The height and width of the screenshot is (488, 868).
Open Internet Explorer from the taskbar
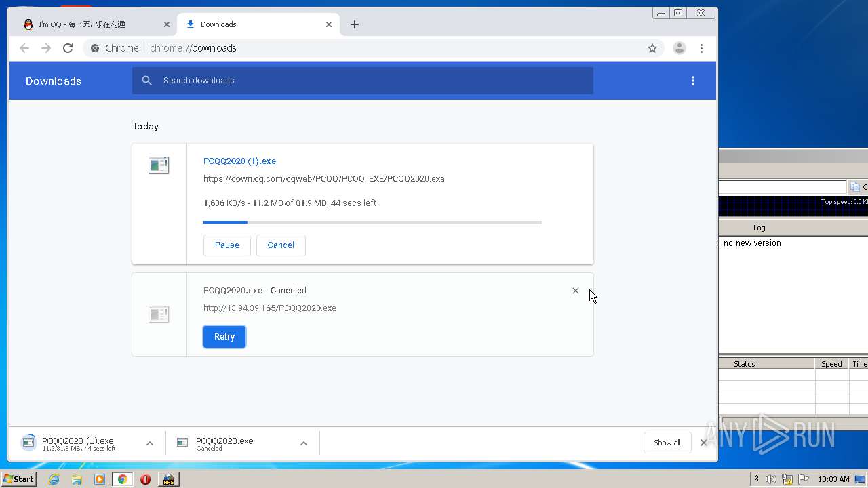(54, 479)
